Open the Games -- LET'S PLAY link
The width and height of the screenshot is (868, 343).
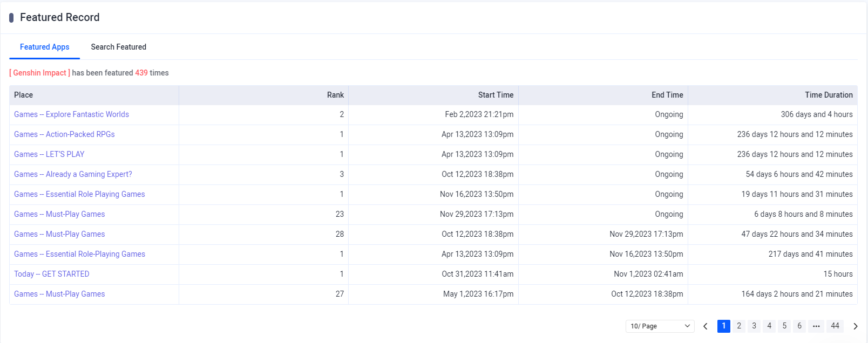coord(49,154)
